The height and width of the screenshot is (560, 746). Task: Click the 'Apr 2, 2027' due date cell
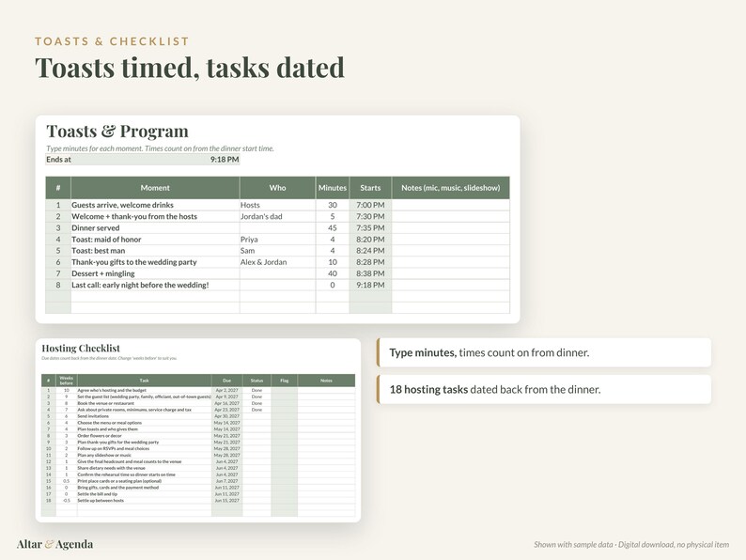pyautogui.click(x=227, y=390)
